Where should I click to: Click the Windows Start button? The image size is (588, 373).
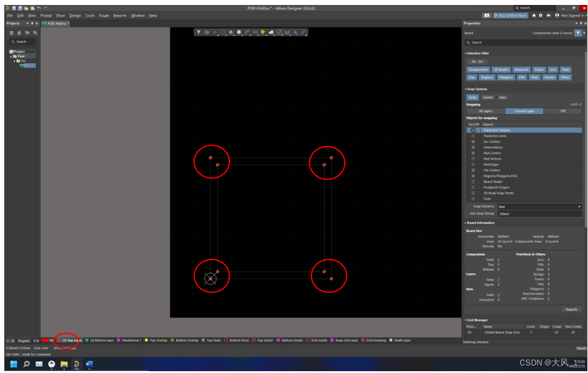pos(14,364)
